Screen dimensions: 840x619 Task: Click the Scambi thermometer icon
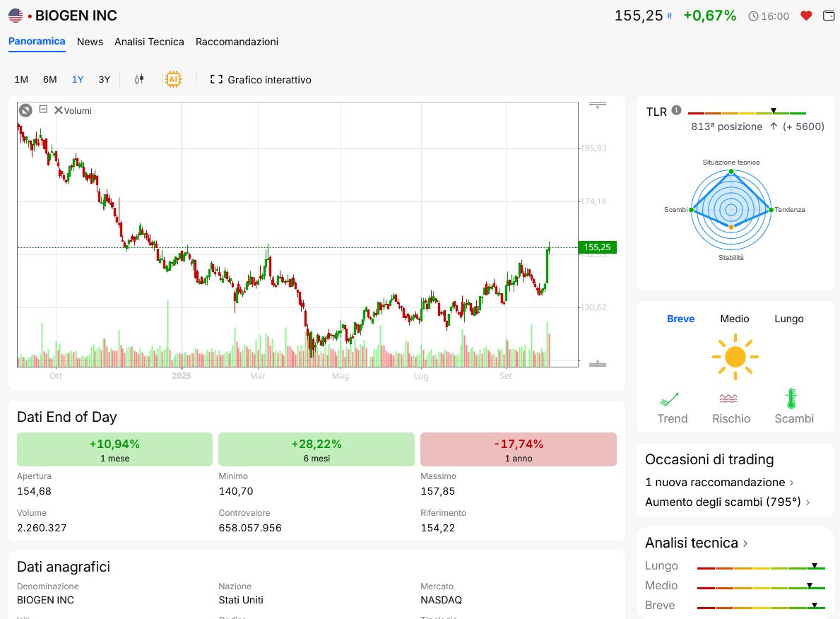pyautogui.click(x=791, y=399)
